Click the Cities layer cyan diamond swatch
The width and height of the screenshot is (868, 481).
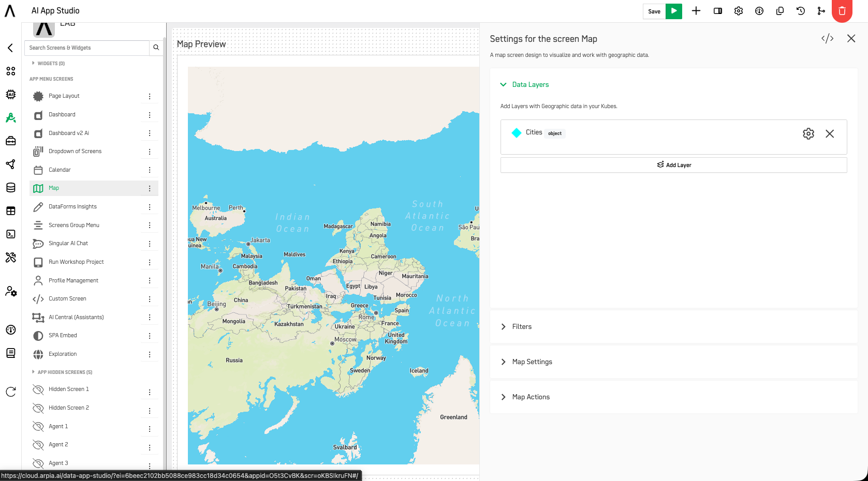point(516,133)
